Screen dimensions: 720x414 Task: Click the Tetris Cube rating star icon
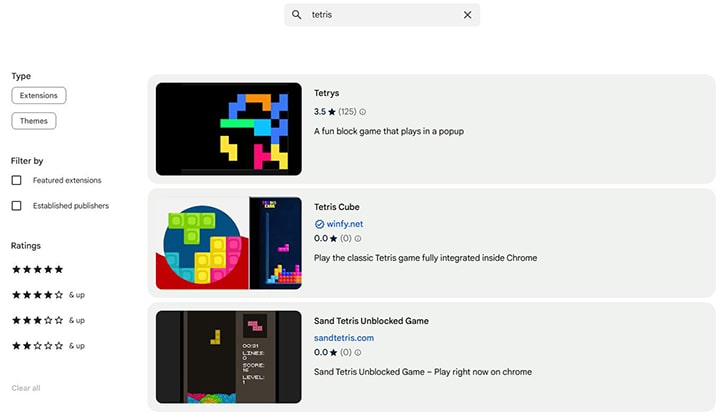coord(332,239)
